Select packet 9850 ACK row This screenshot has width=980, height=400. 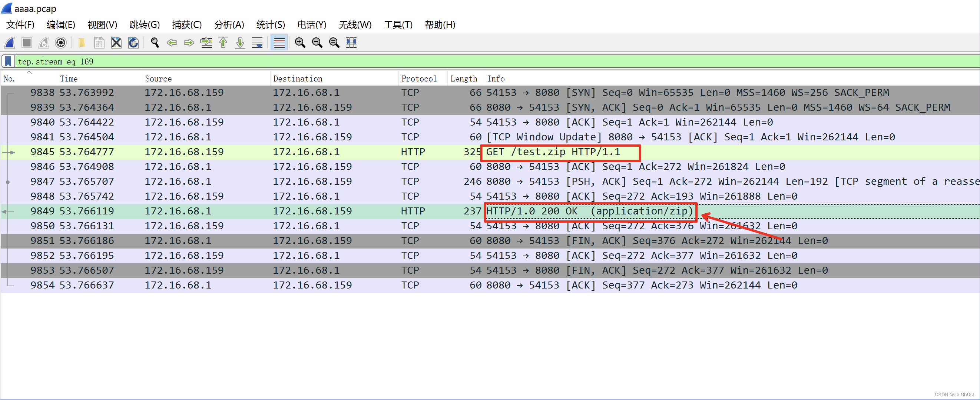[490, 226]
